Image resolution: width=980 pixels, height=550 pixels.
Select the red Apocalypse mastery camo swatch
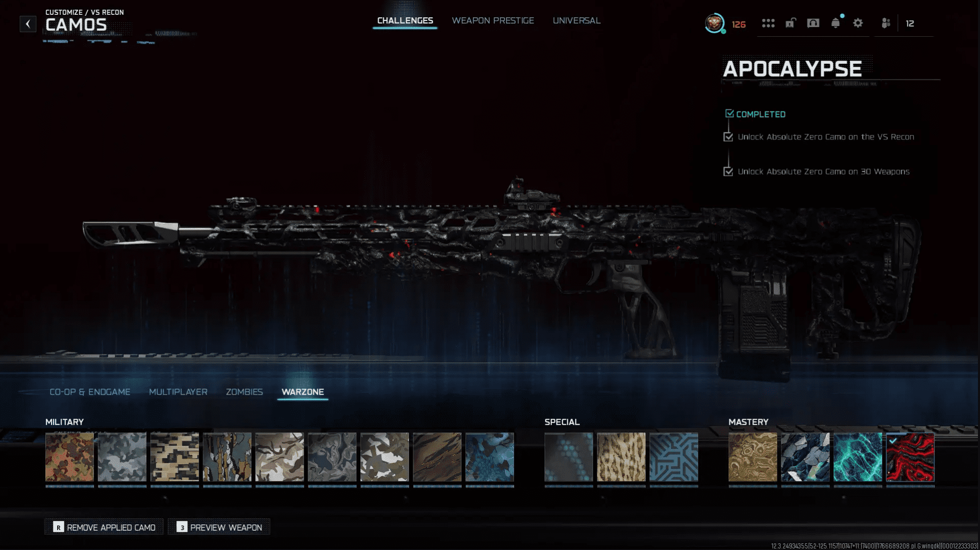(x=910, y=457)
